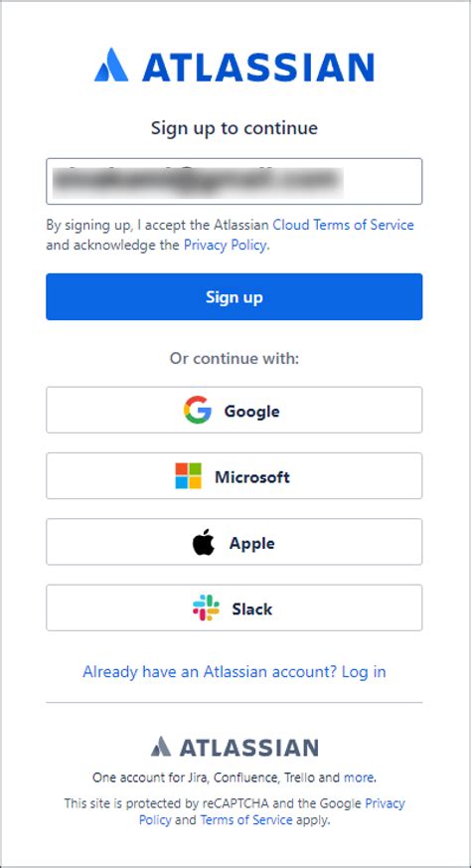Viewport: 471px width, 868px height.
Task: Click the Slack logo icon
Action: coord(206,608)
